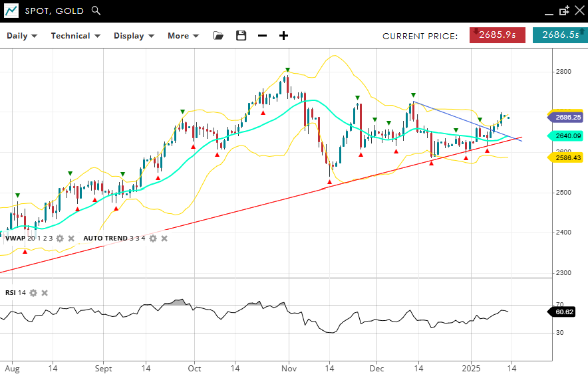Pop out the chart window
Screen dimensions: 588x376
coord(564,11)
